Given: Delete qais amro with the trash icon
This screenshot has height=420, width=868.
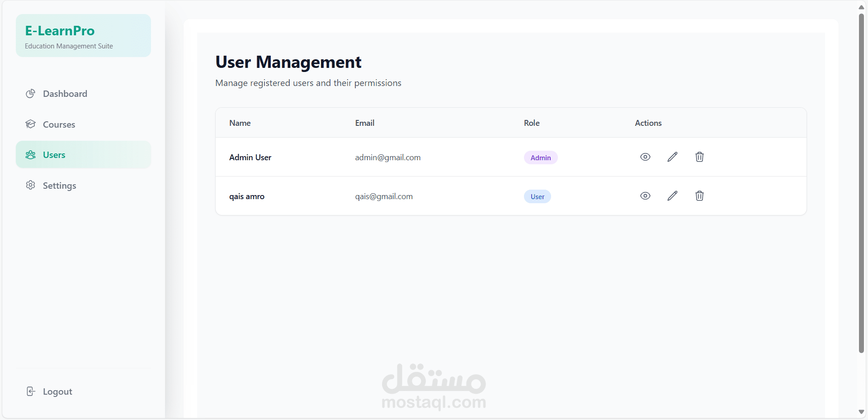Looking at the screenshot, I should 699,196.
